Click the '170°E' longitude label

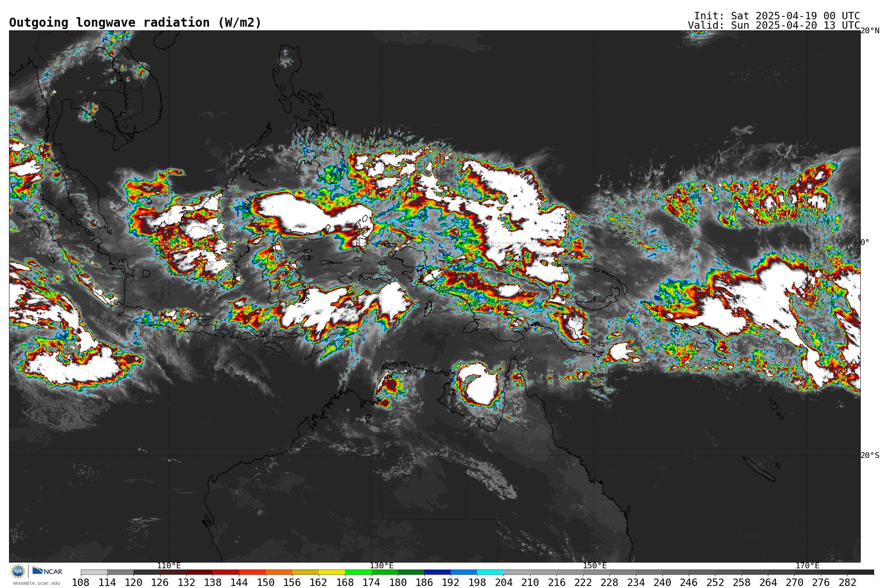807,565
